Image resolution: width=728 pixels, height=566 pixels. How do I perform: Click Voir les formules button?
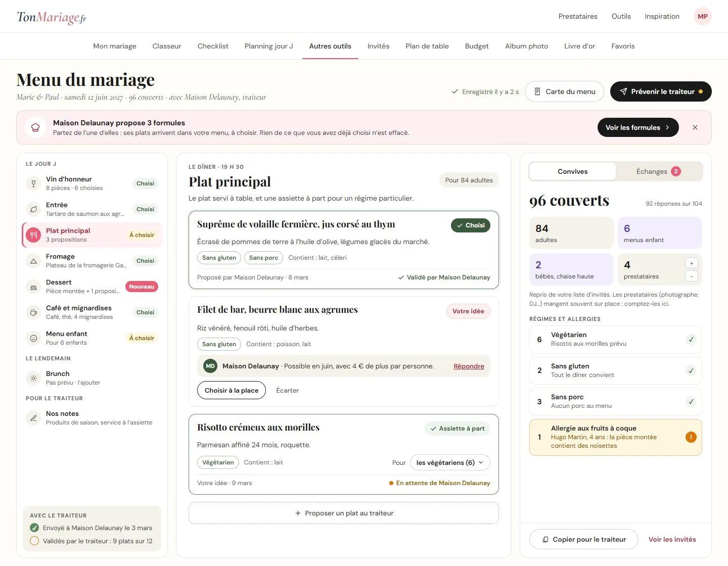(x=638, y=127)
